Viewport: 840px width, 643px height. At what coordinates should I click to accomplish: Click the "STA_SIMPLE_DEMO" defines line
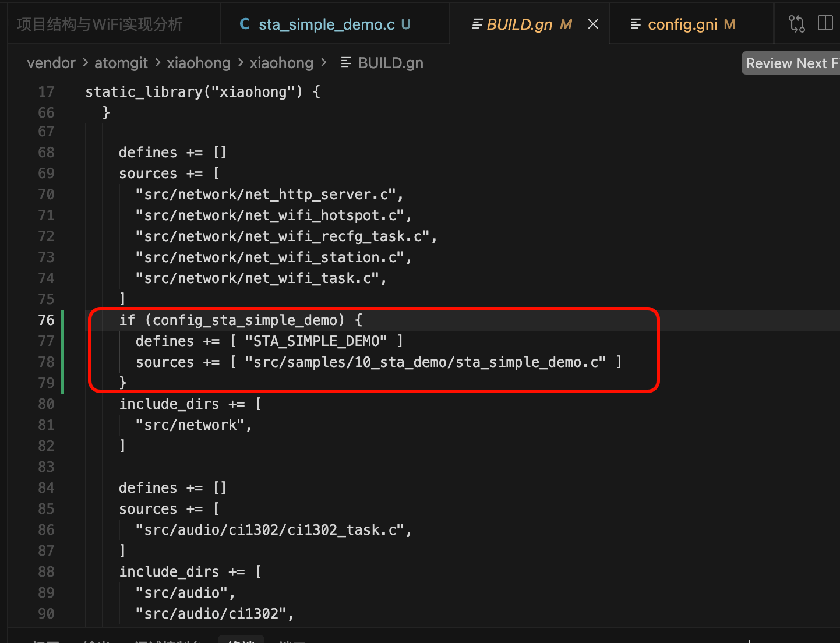click(x=269, y=341)
